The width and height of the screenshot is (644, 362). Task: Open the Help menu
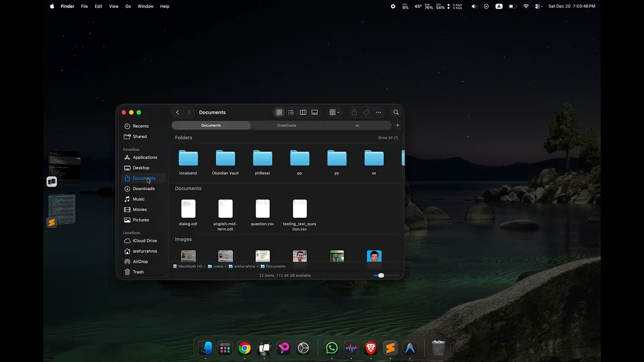tap(165, 6)
